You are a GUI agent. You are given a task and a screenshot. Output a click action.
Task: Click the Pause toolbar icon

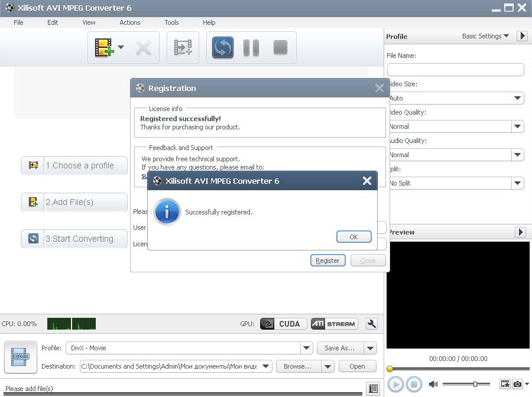[x=251, y=47]
